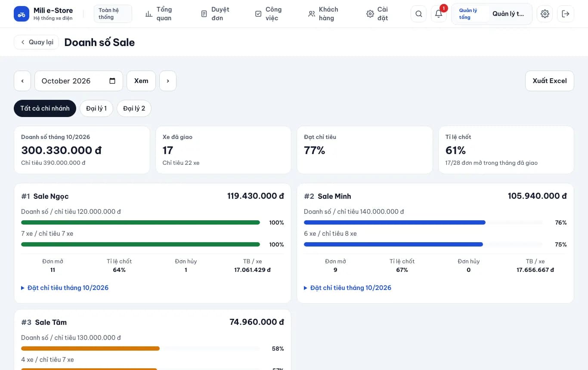Click the Xe đã giao card label
588x370 pixels.
[x=177, y=137]
